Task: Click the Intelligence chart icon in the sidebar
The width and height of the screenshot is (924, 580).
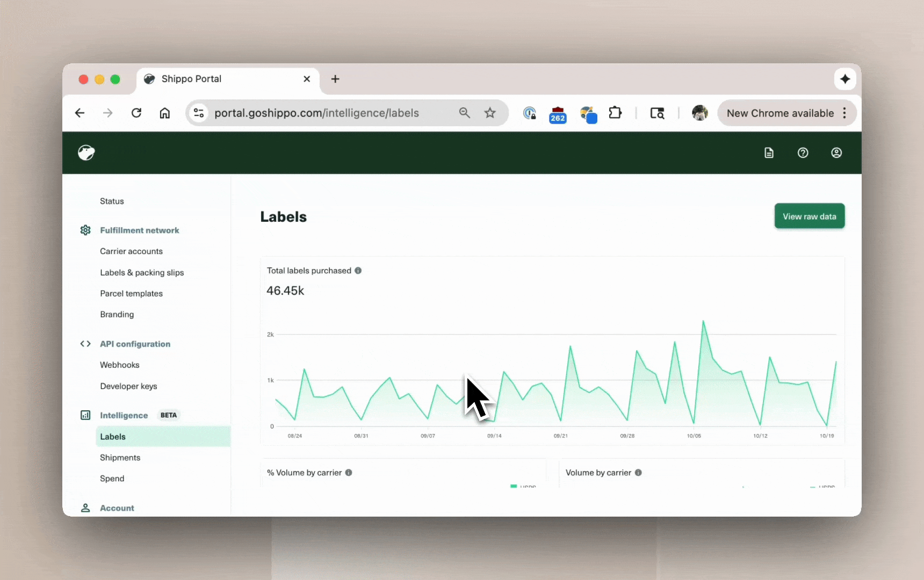Action: coord(85,415)
